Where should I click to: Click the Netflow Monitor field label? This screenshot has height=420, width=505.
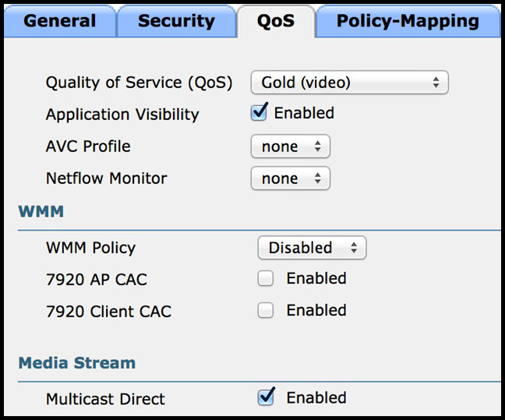(107, 178)
